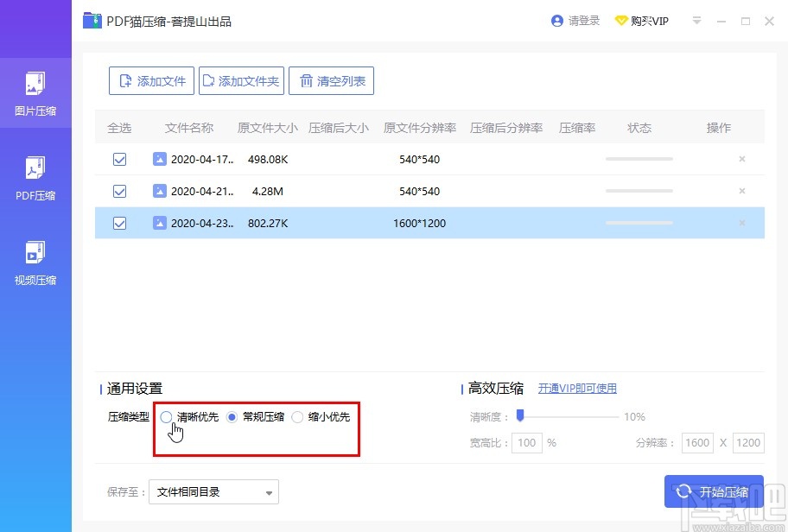The height and width of the screenshot is (532, 788).
Task: Click the resolution width field 1600
Action: click(697, 442)
